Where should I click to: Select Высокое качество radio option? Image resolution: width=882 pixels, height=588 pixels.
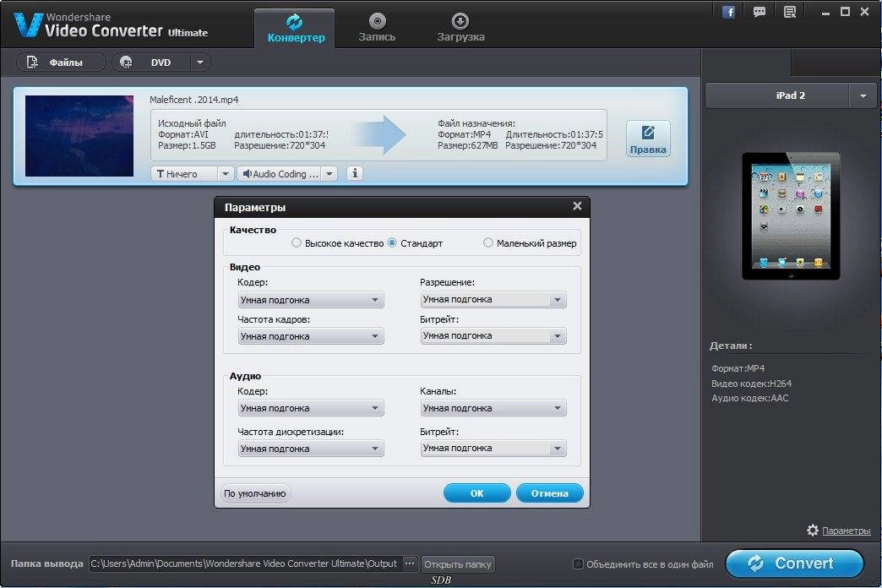tap(297, 243)
